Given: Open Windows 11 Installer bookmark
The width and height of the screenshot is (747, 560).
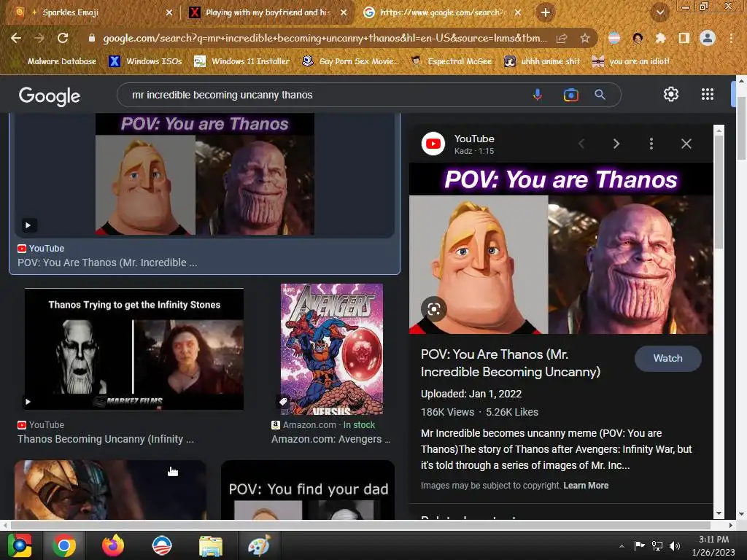Looking at the screenshot, I should pyautogui.click(x=242, y=61).
